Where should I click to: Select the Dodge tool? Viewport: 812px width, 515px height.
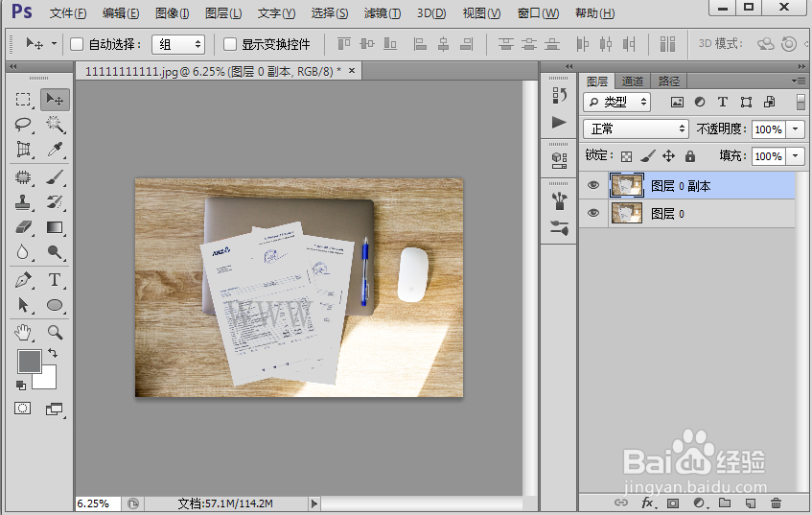[55, 252]
